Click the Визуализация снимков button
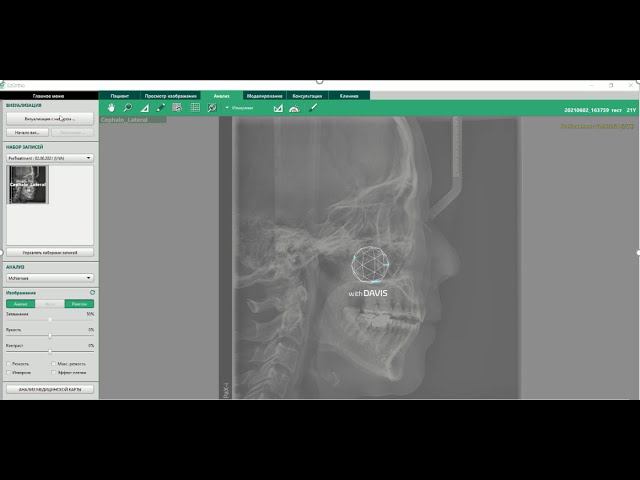 click(x=50, y=119)
